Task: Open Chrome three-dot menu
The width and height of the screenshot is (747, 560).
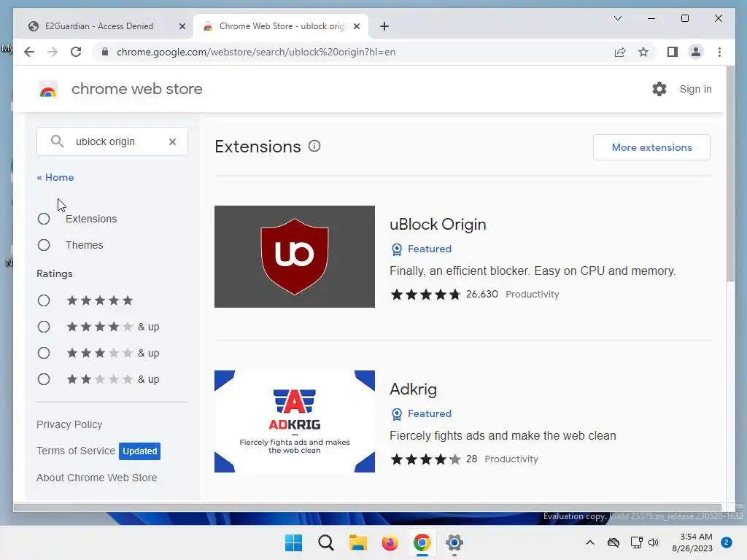Action: click(719, 52)
